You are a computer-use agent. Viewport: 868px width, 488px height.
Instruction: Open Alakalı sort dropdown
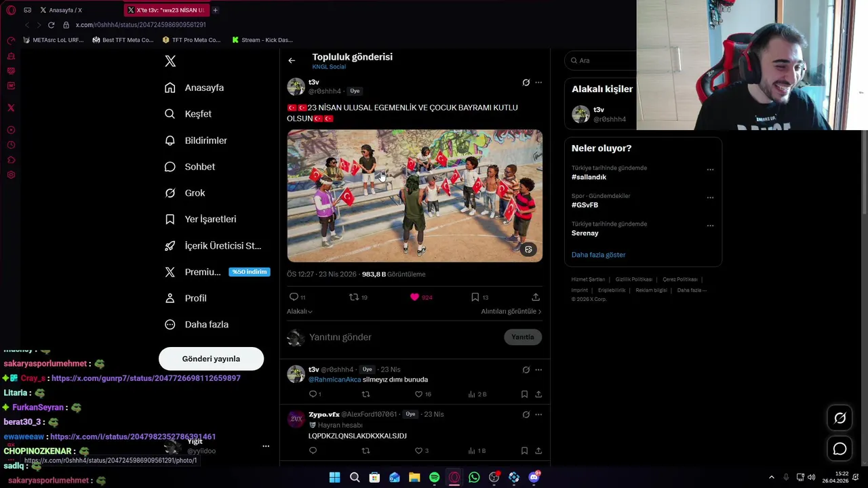[x=299, y=311]
